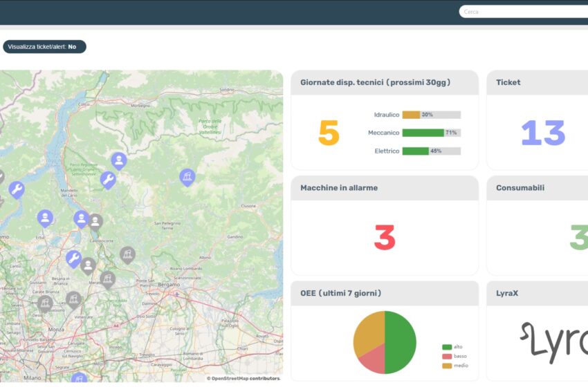Click the Idraulico 30% availability bar
Screen dimensions: 588x387
431,115
